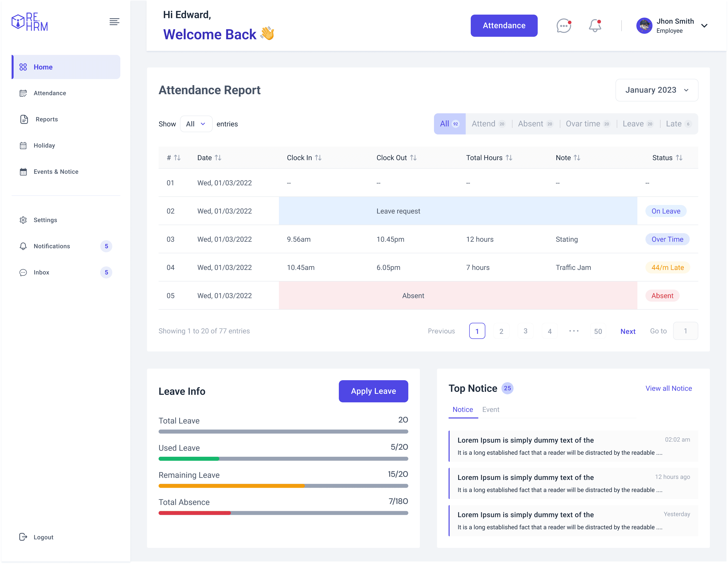Sort by Date column arrows
The height and width of the screenshot is (564, 728).
coord(218,158)
